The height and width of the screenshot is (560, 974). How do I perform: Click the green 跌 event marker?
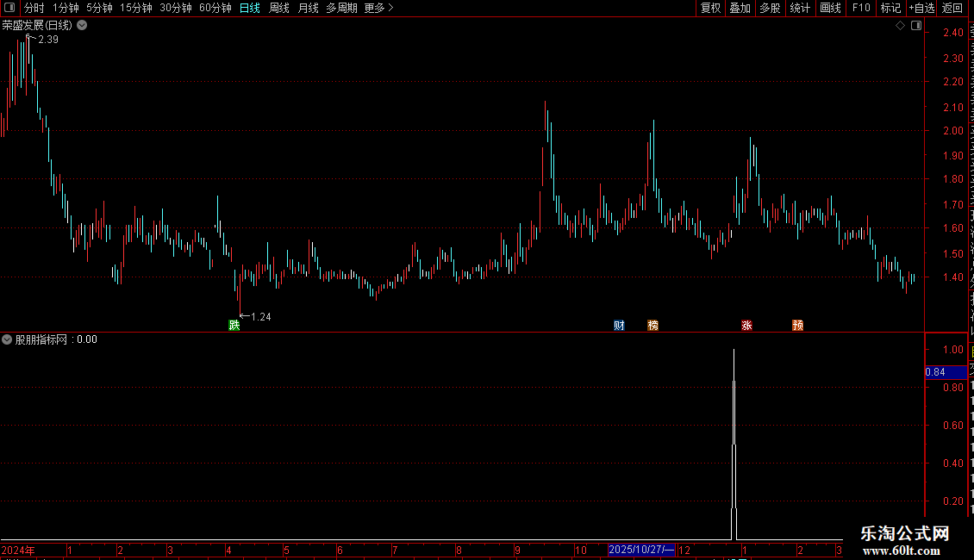point(234,326)
